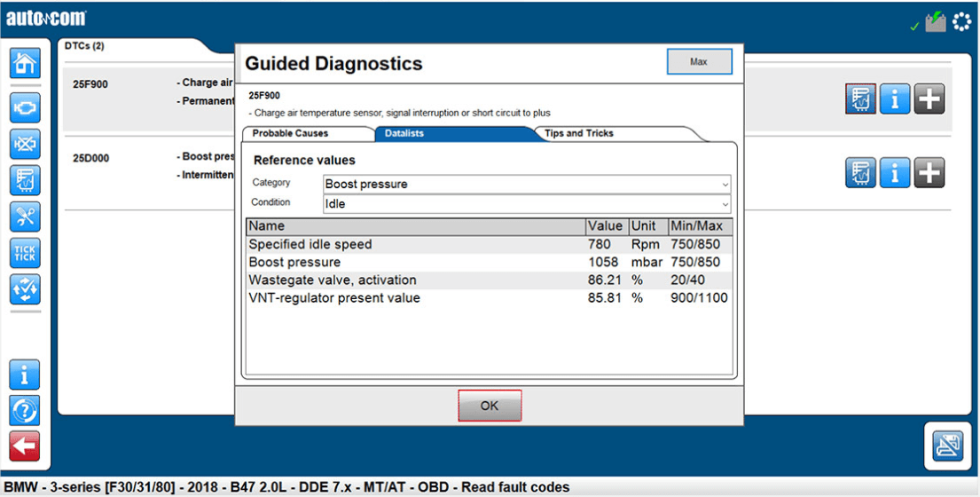
Task: Select the erase fault codes icon
Action: tap(24, 143)
